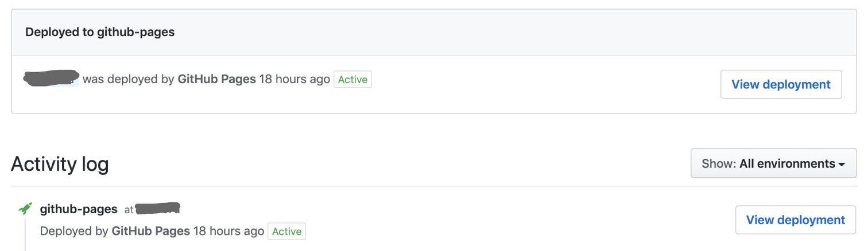868x251 pixels.
Task: Click the 'Deployed by' text in the Activity log
Action: pos(74,231)
